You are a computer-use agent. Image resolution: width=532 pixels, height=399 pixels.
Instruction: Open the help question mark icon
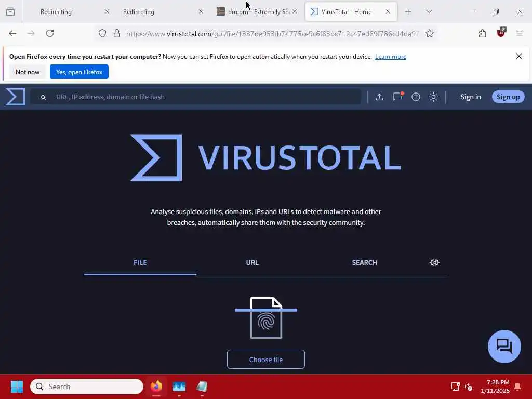tap(416, 97)
